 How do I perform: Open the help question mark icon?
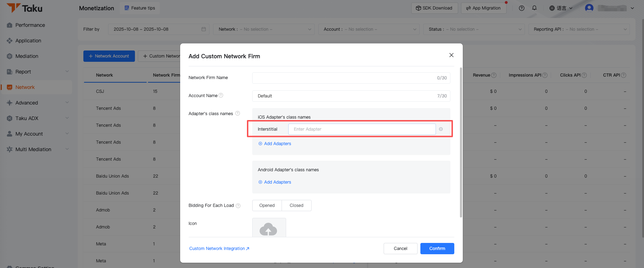[x=521, y=8]
